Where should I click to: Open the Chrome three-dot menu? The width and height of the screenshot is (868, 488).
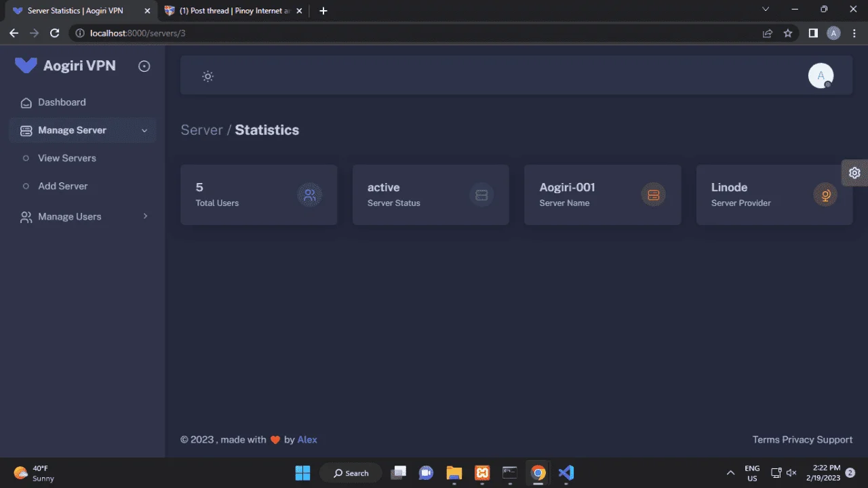coord(854,33)
